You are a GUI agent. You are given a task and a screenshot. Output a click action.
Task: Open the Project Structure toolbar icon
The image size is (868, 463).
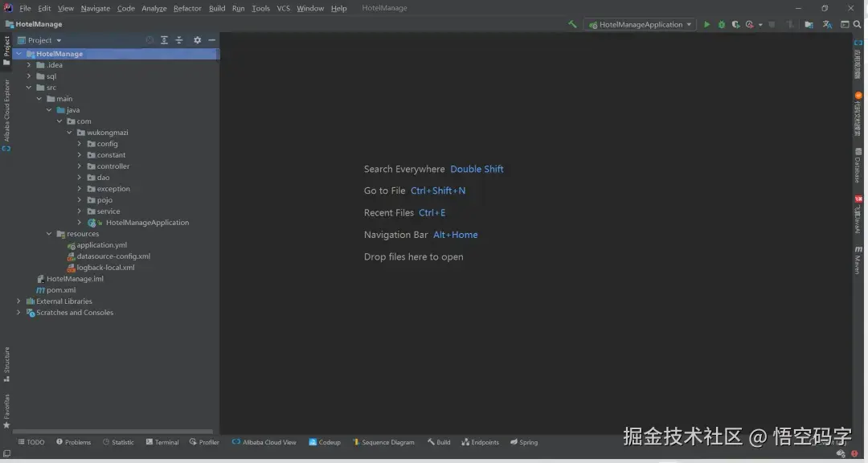[x=809, y=24]
